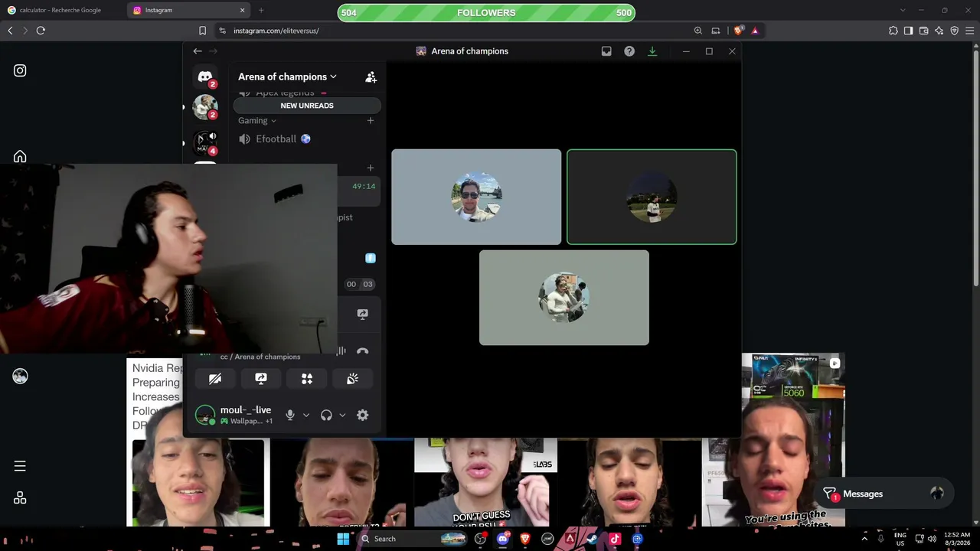Toggle the browser sidebar panel
This screenshot has width=980, height=551.
point(909,31)
